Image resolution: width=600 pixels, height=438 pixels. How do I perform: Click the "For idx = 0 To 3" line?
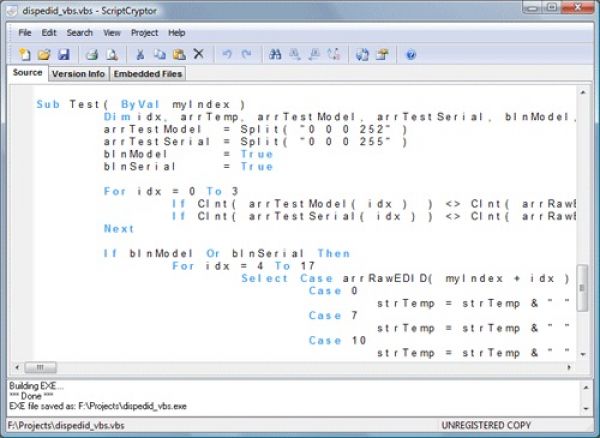click(x=171, y=191)
